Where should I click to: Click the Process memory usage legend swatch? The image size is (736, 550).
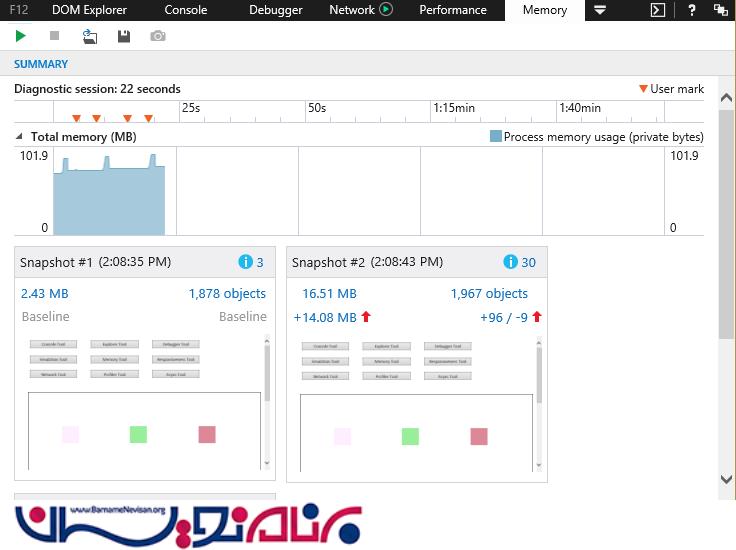click(496, 137)
